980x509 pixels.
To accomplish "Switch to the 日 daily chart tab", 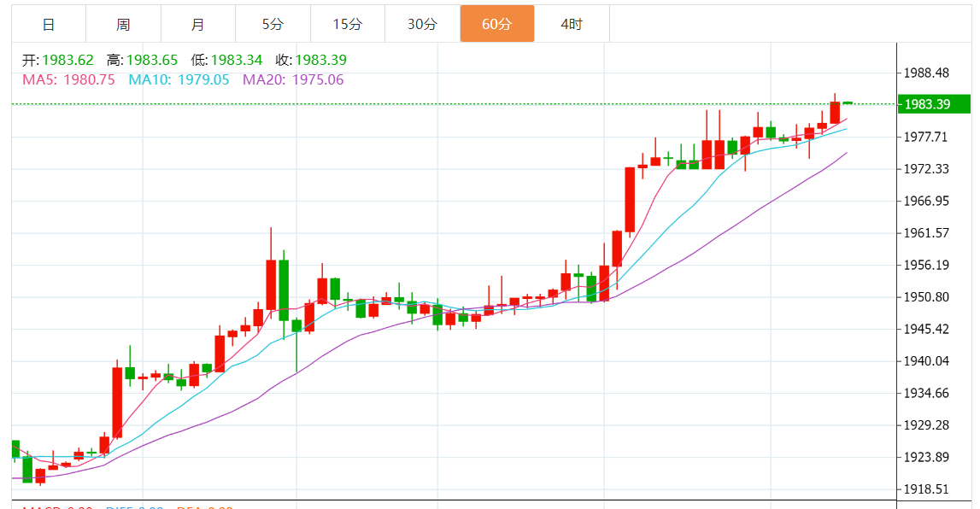I will (x=49, y=25).
